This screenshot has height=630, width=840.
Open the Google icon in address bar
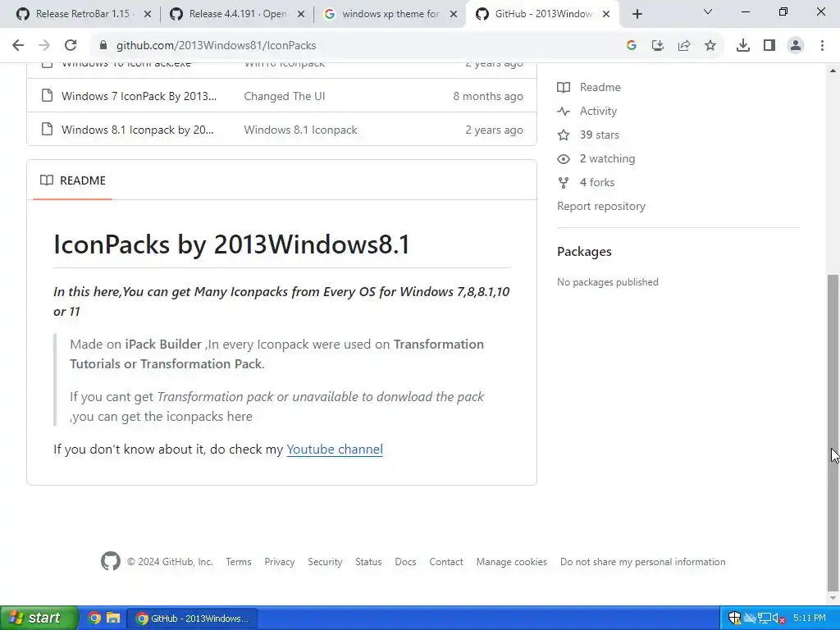(631, 46)
